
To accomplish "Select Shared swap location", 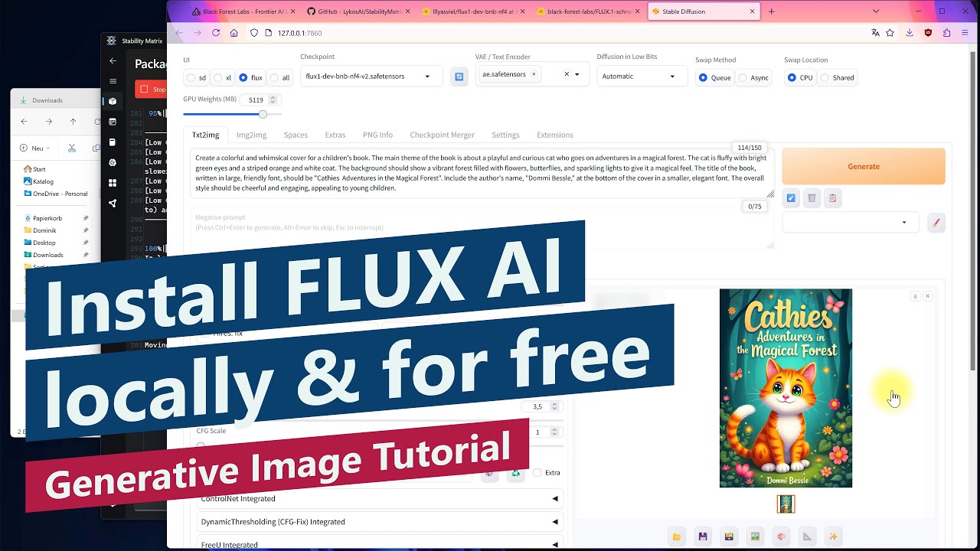I will pos(838,77).
